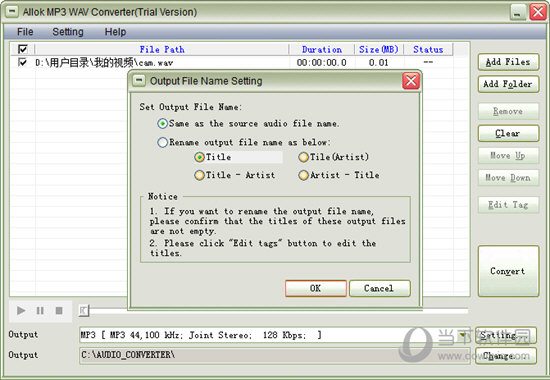Pause the audio preview

pyautogui.click(x=40, y=311)
